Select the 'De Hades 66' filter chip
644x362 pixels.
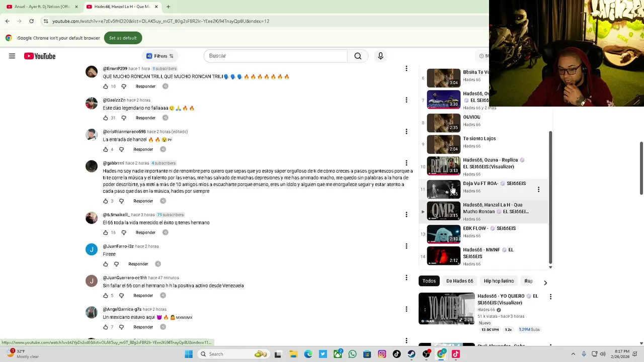pyautogui.click(x=460, y=281)
